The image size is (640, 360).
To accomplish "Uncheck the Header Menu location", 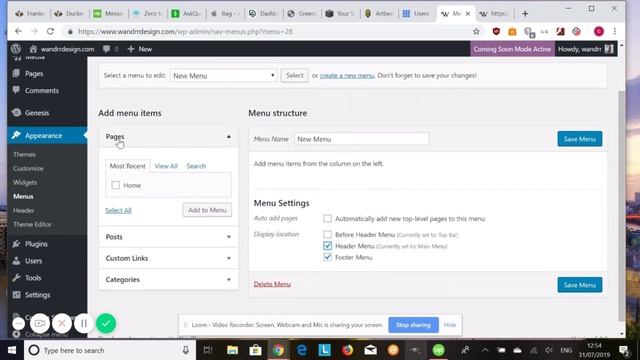I will [x=327, y=246].
